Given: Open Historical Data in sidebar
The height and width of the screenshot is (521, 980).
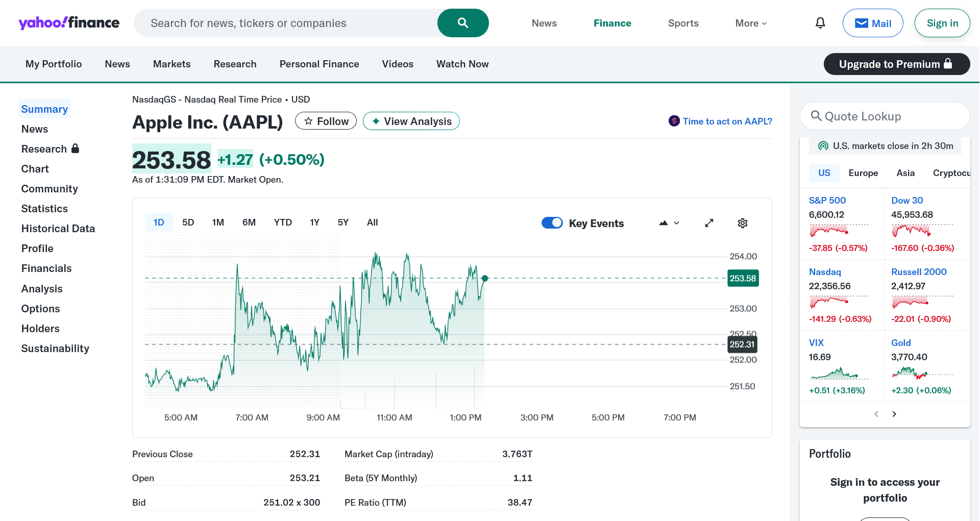Looking at the screenshot, I should click(x=58, y=229).
